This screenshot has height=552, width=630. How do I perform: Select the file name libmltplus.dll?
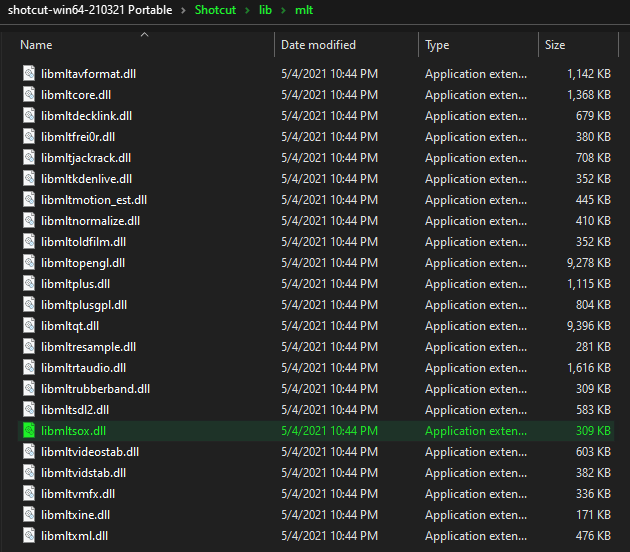(x=76, y=284)
